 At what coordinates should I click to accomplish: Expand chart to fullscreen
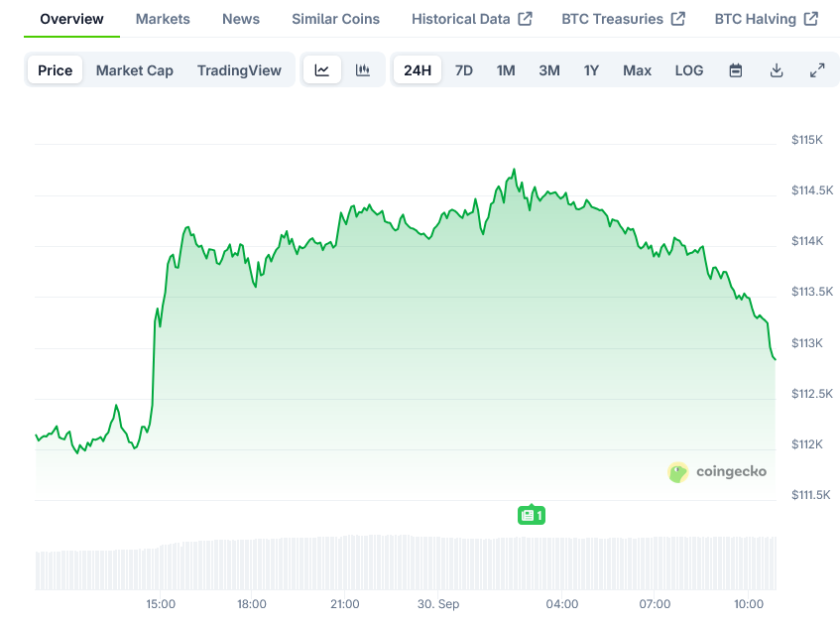coord(817,70)
